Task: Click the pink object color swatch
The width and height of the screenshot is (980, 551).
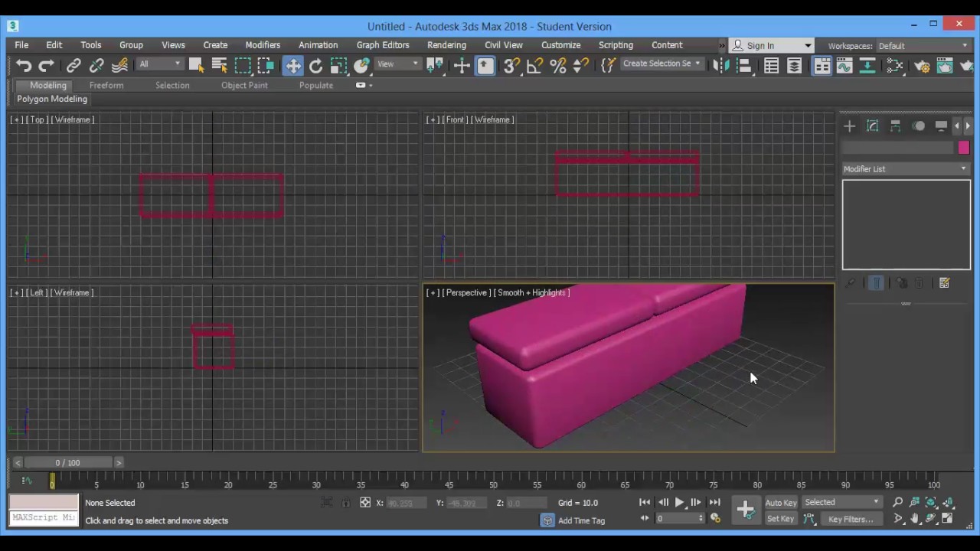Action: coord(963,148)
